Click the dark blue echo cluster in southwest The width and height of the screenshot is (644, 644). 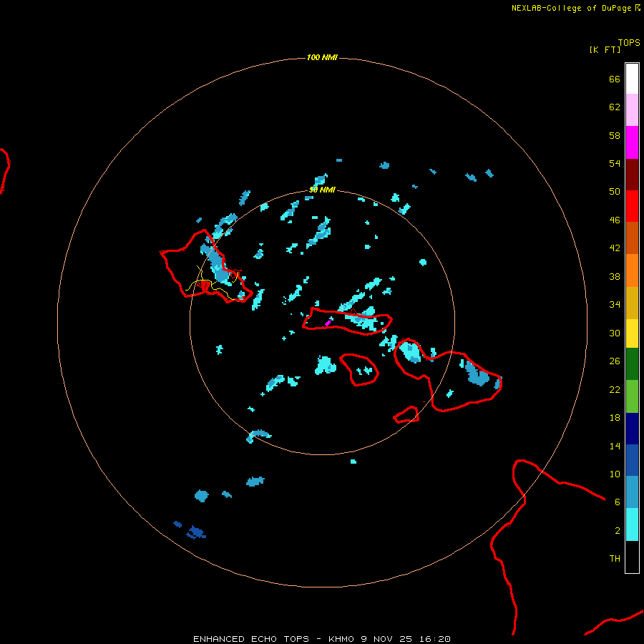coord(196,532)
